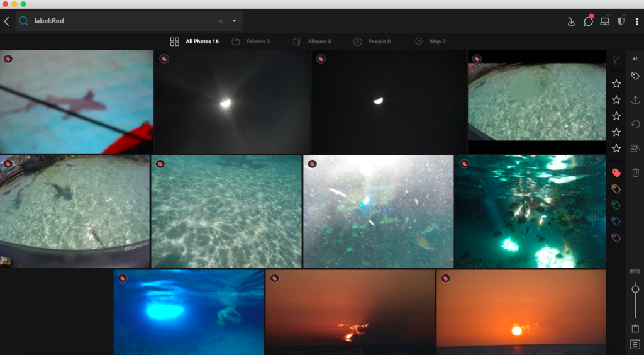Screen dimensions: 644x355
Task: Open the details list icon at bottom
Action: tap(635, 344)
